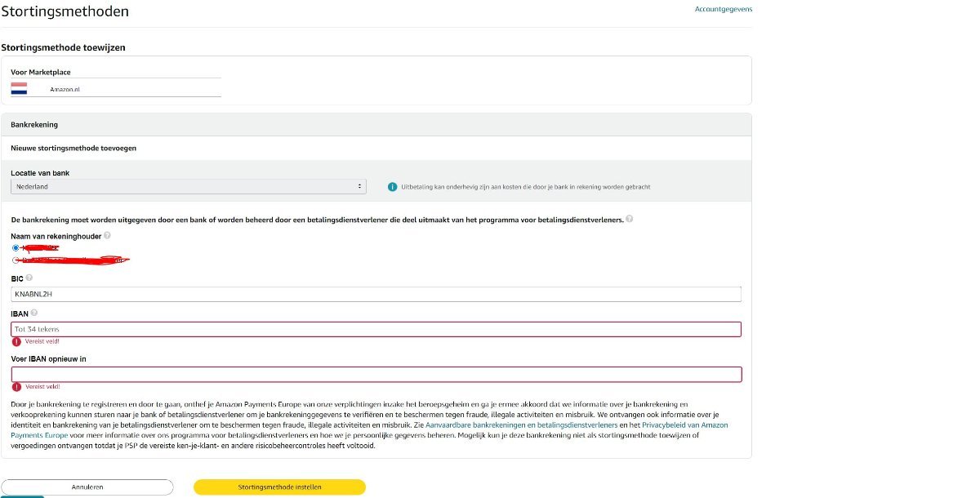Select the first account holder radio button
Image resolution: width=980 pixels, height=498 pixels.
coord(16,247)
